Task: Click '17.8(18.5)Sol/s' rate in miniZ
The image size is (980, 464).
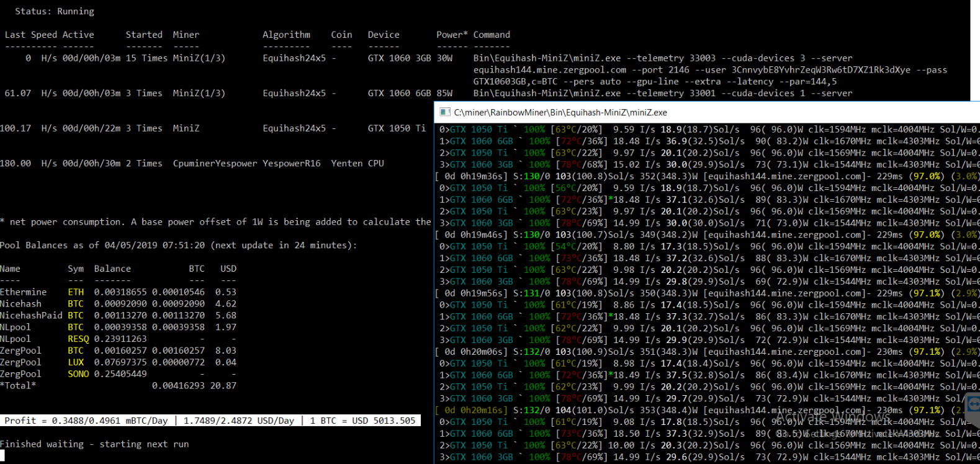Action: point(700,422)
